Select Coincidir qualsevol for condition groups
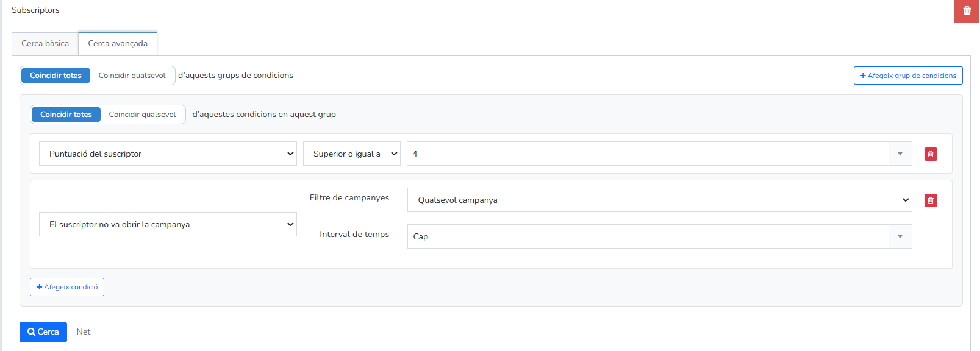The width and height of the screenshot is (980, 351). (132, 76)
